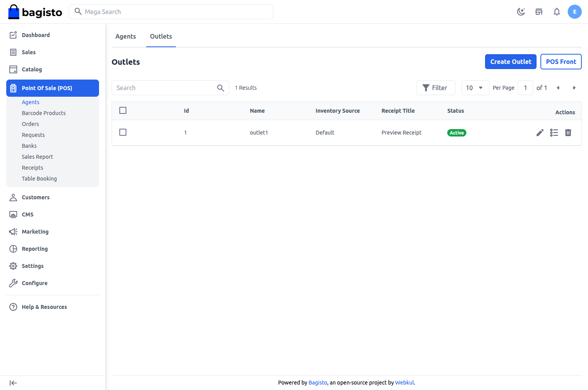Click the Configure wrench icon

[13, 283]
